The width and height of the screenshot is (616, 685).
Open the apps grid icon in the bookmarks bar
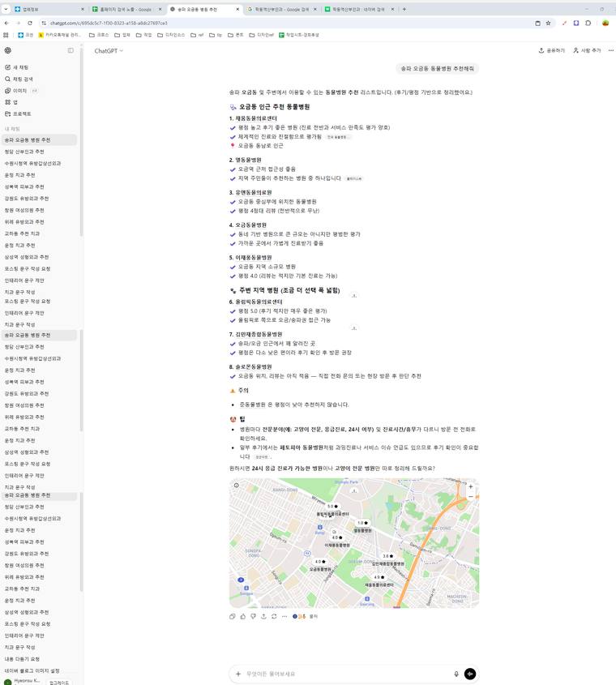pyautogui.click(x=6, y=35)
